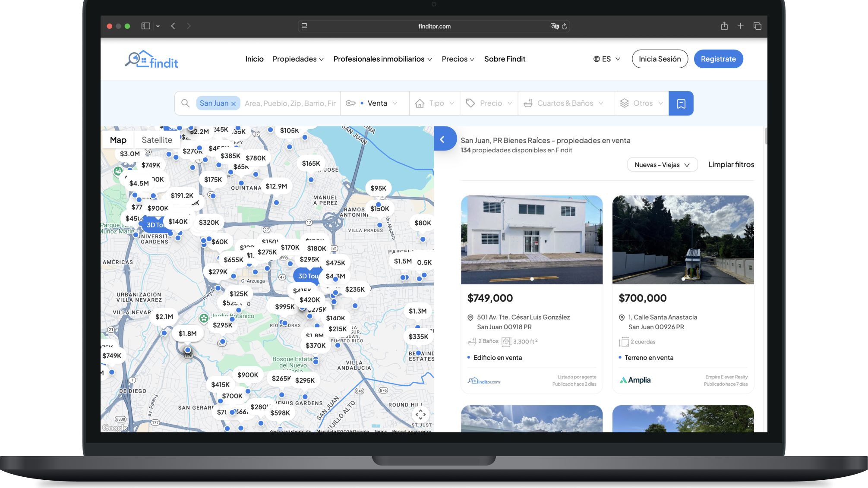The image size is (868, 488).
Task: Click the Safari reload page icon
Action: [x=565, y=26]
